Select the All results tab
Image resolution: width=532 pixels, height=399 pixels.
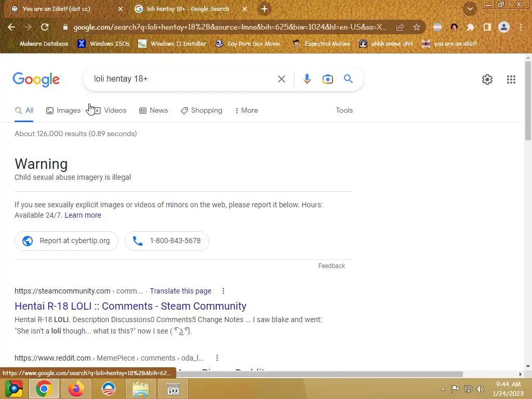pyautogui.click(x=24, y=111)
